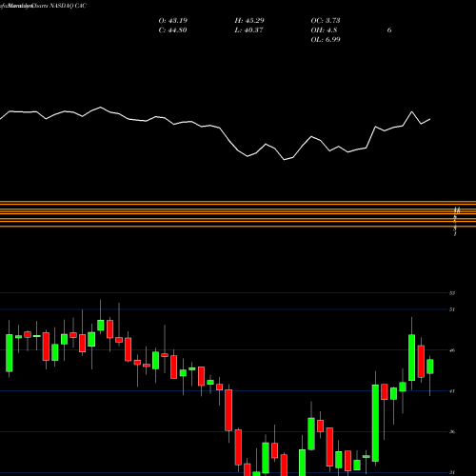Select the most recent green candlestick
476x476 pixels.
pyautogui.click(x=430, y=367)
